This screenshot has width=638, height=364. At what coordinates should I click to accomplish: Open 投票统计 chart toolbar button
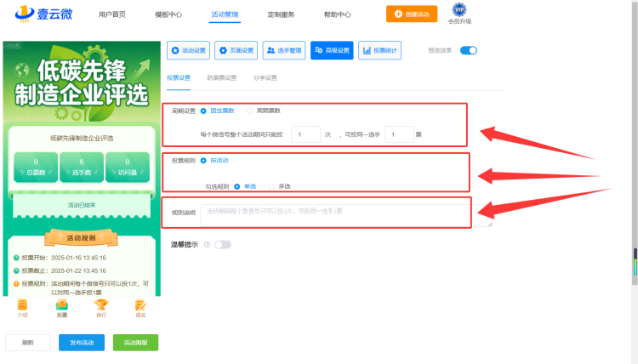(x=379, y=50)
